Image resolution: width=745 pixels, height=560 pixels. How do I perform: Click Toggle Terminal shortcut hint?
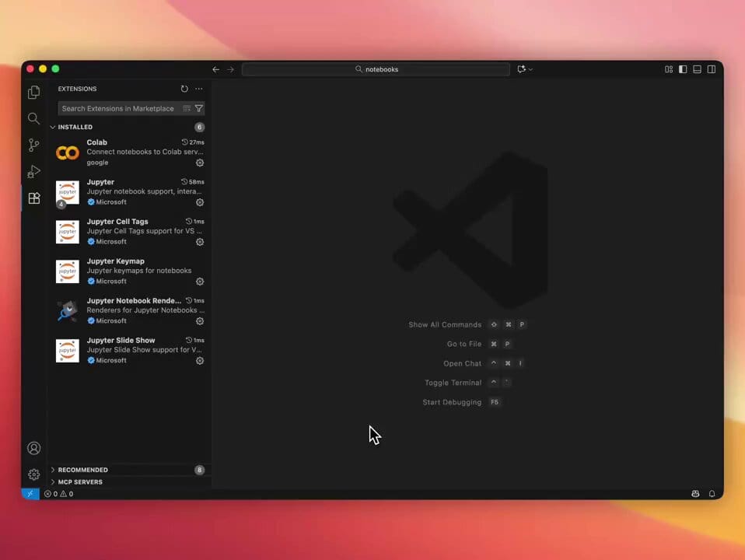point(468,383)
